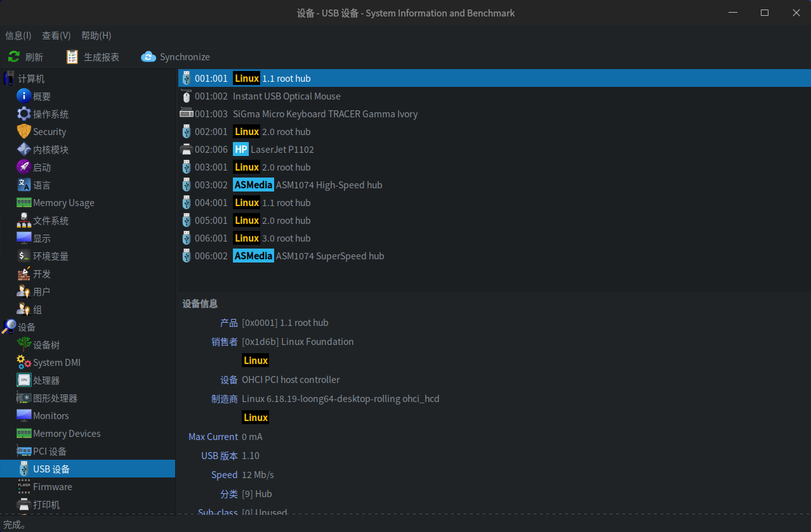The image size is (811, 532).
Task: Click the graphics card icon beside 图形处理器
Action: [24, 398]
